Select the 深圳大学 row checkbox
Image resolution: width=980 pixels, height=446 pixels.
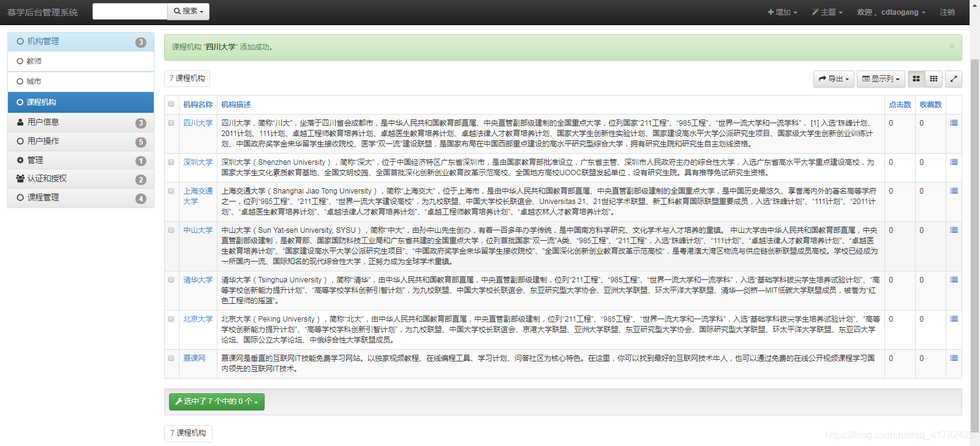coord(171,162)
